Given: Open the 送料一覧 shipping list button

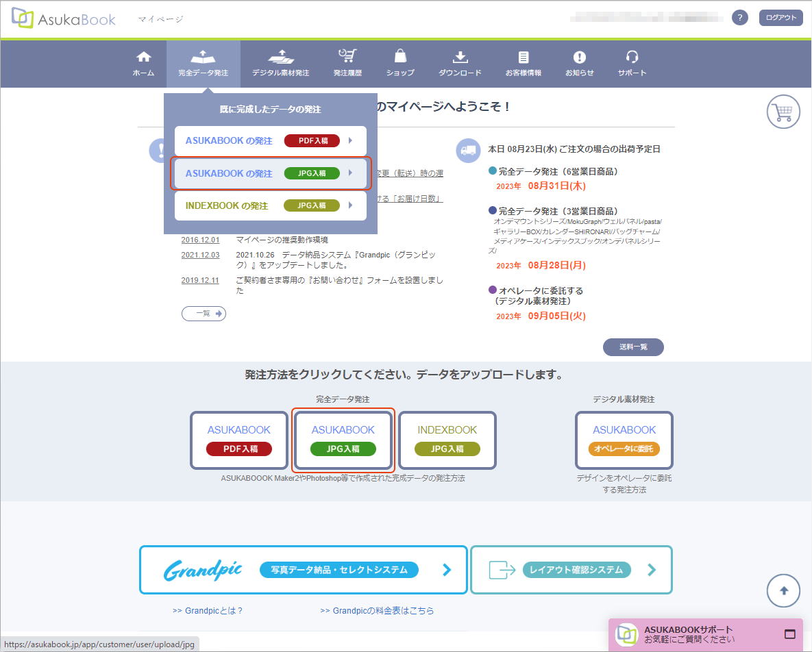Looking at the screenshot, I should [633, 347].
